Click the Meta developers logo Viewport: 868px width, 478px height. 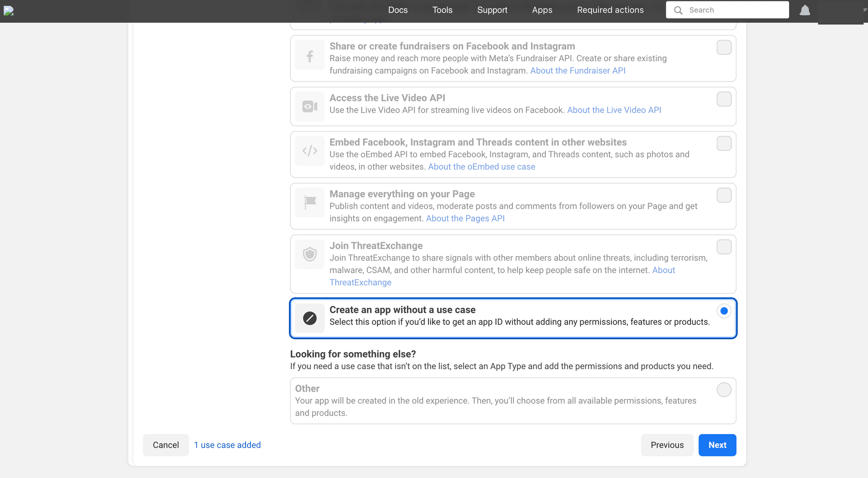coord(8,11)
